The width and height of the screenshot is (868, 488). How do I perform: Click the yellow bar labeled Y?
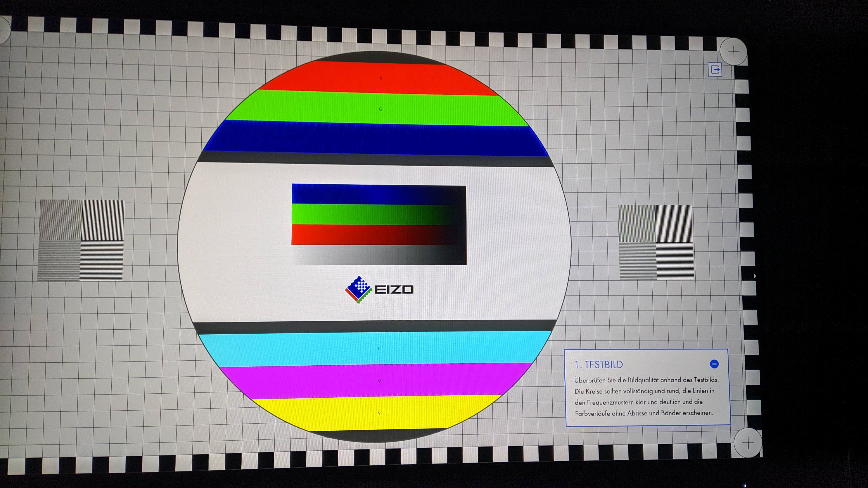pos(380,414)
